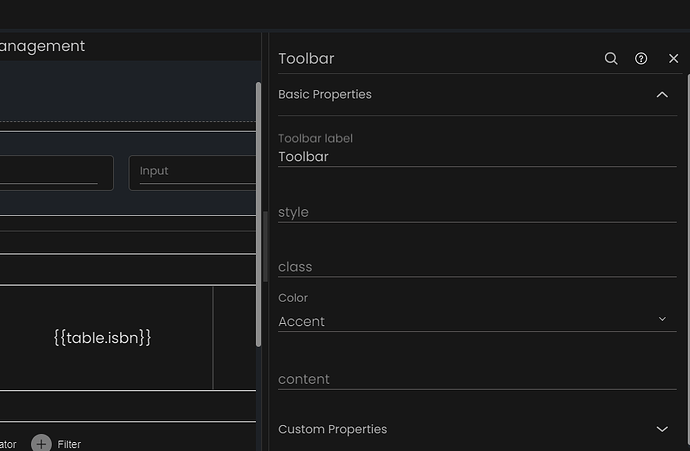Open the Color dropdown showing Accent

point(477,322)
